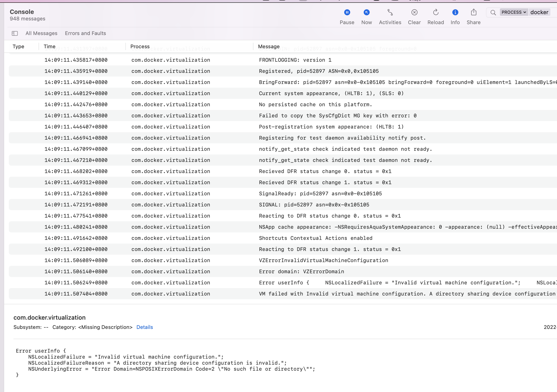Switch to Errors and Faults filter

pyautogui.click(x=85, y=33)
